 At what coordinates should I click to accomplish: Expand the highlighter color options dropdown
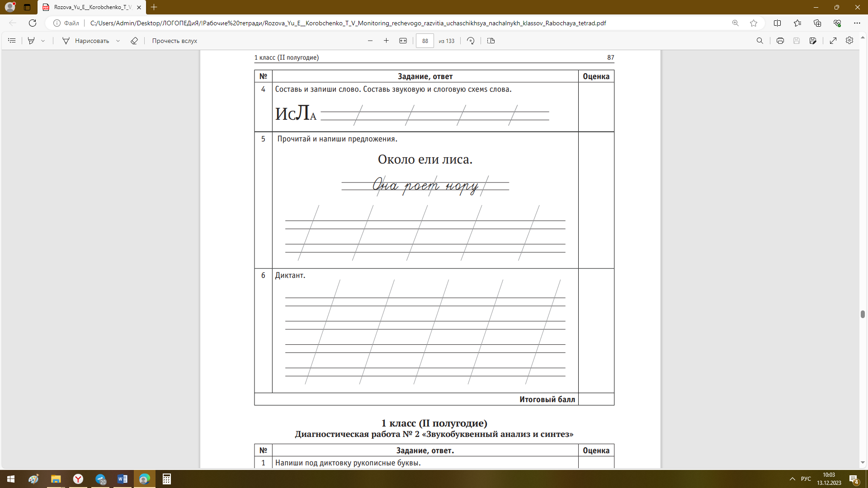click(x=43, y=41)
